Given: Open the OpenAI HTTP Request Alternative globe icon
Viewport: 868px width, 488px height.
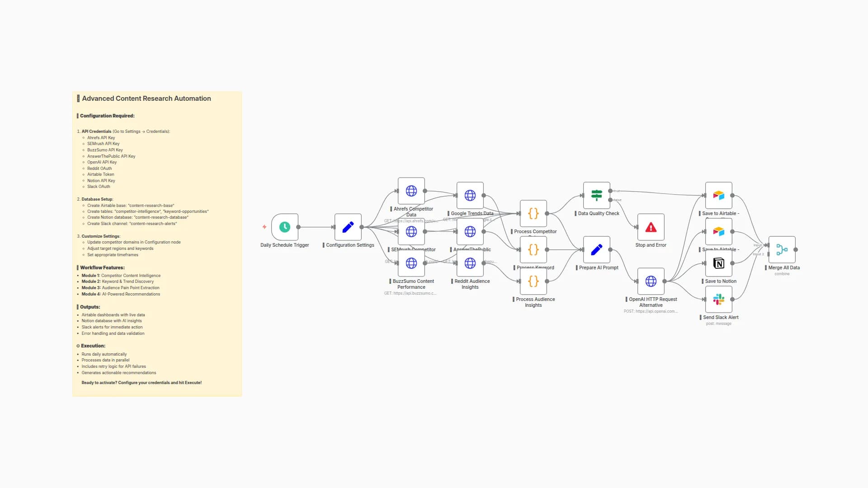Looking at the screenshot, I should [651, 281].
